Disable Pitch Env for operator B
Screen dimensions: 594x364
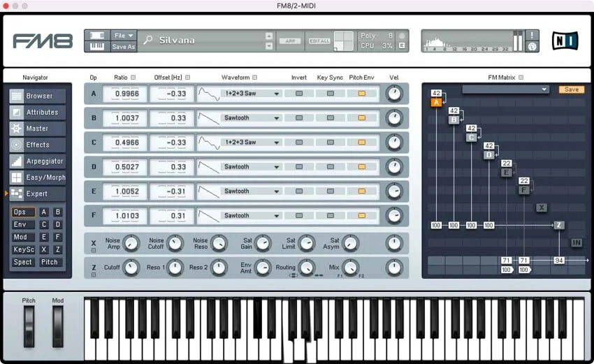pos(362,118)
